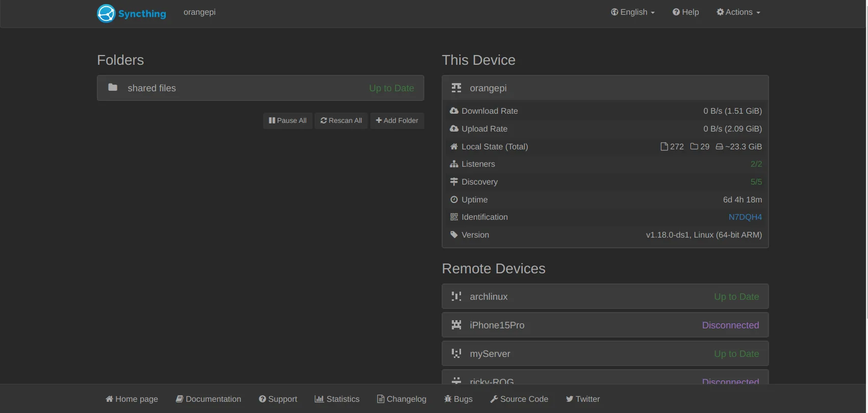Click the folder count icon in Local State

point(694,146)
